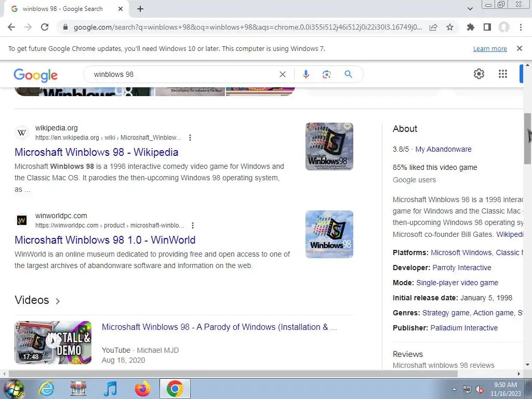Launch Internet Explorer from the taskbar

(46, 389)
